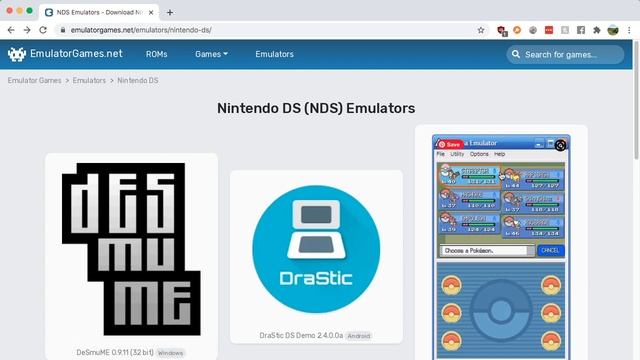Select the NDS Emulators browser tab
640x360 pixels.
click(x=100, y=12)
